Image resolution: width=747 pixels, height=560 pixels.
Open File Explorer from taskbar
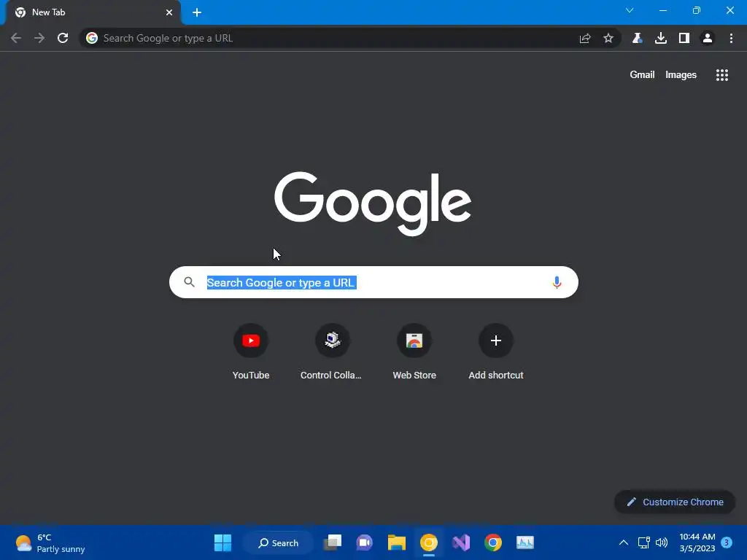point(397,542)
